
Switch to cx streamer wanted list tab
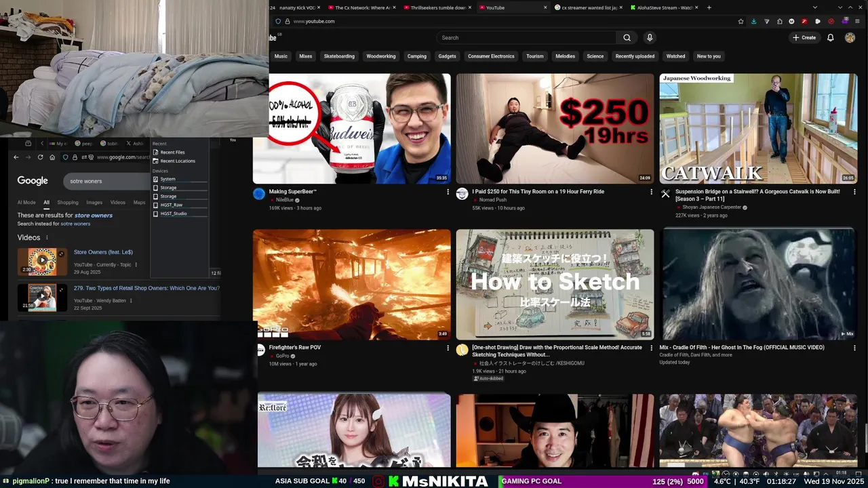pyautogui.click(x=589, y=7)
